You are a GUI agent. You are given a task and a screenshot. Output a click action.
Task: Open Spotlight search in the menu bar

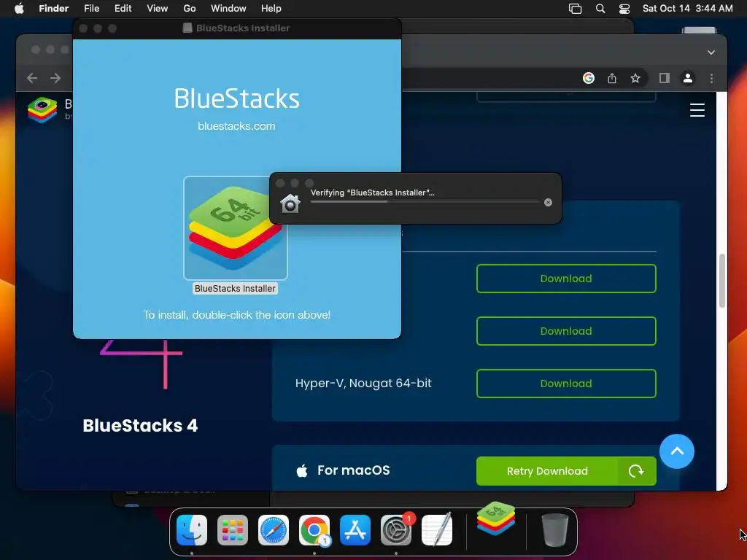pos(600,9)
